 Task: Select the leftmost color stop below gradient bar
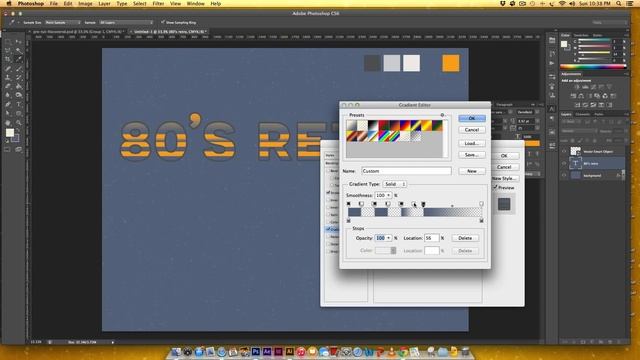pos(349,220)
